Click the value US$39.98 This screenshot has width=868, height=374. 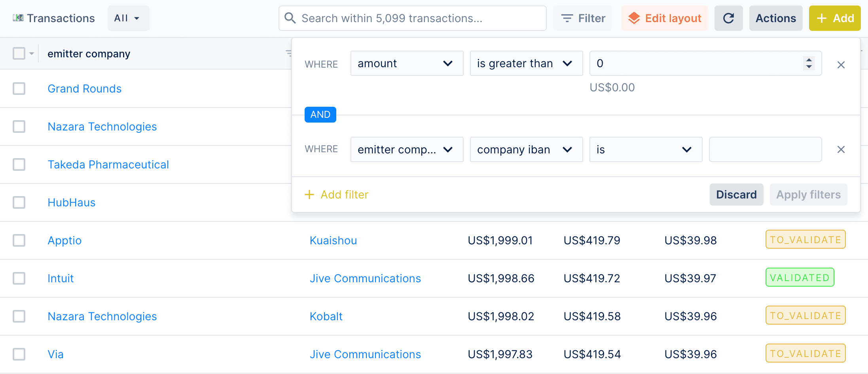point(690,240)
